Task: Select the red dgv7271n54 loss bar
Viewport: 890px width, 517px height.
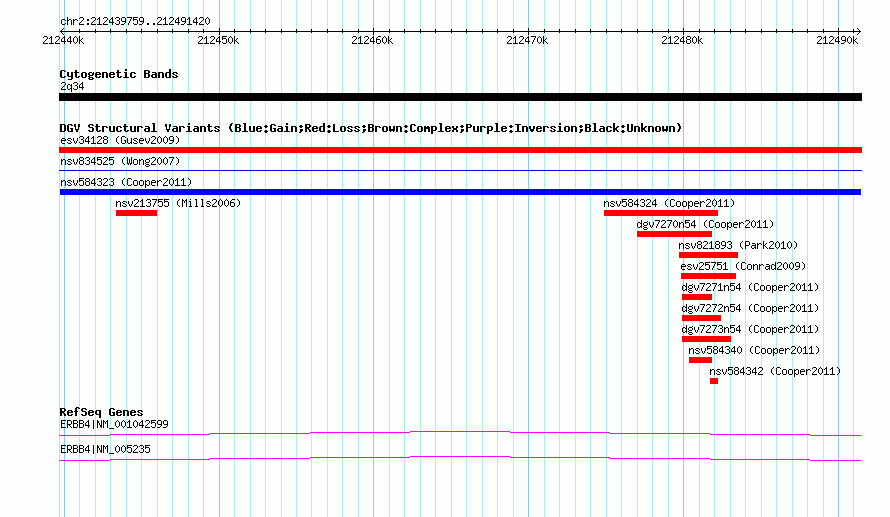Action: [x=697, y=297]
